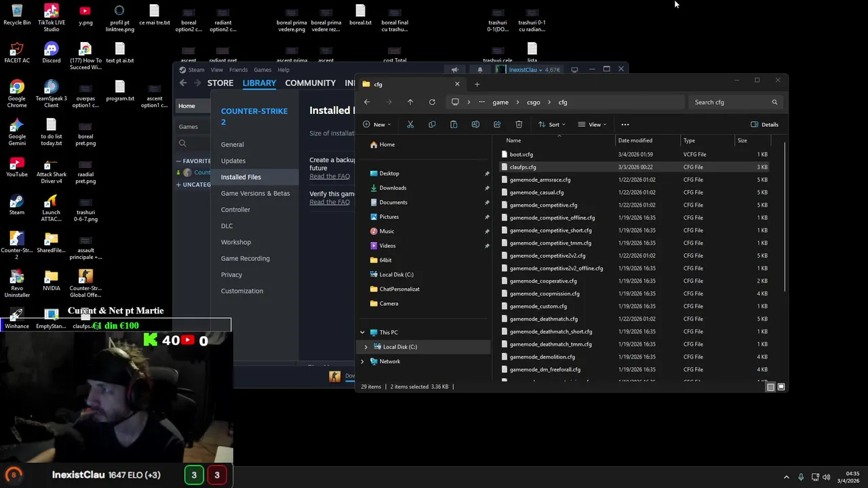Click the Paste icon in Explorer toolbar
The width and height of the screenshot is (868, 488).
(x=454, y=125)
